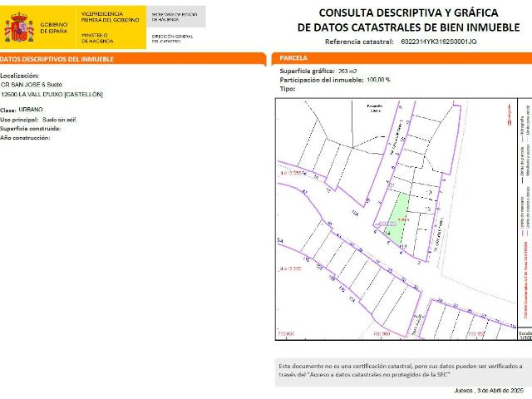This screenshot has width=532, height=399.
Task: Click the address CR SAN JOSE 6 Suelo
Action: pos(32,85)
